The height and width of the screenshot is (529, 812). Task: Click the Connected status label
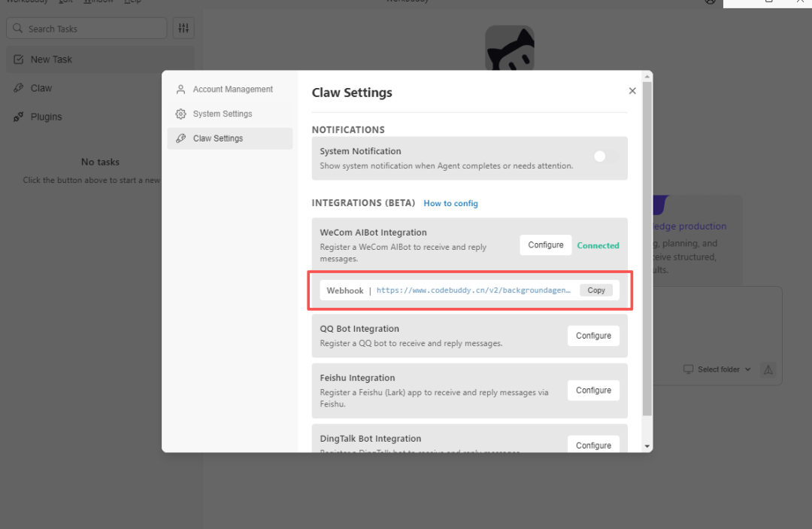598,245
